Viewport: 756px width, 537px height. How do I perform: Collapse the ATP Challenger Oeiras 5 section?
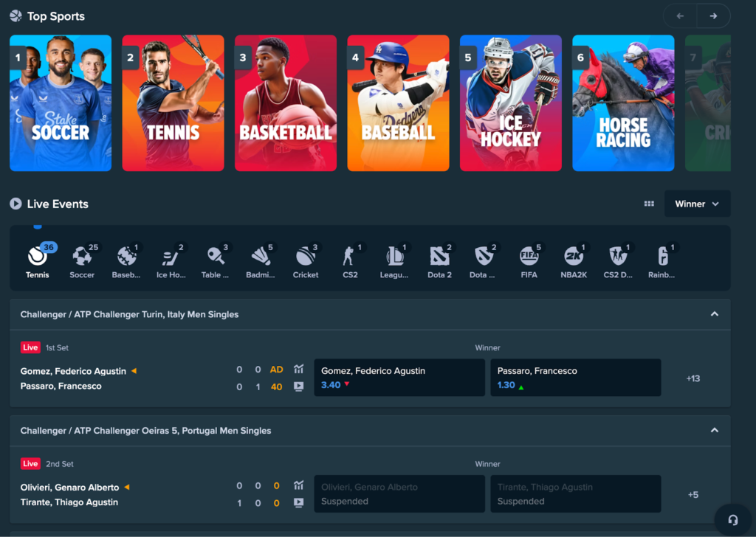tap(714, 431)
